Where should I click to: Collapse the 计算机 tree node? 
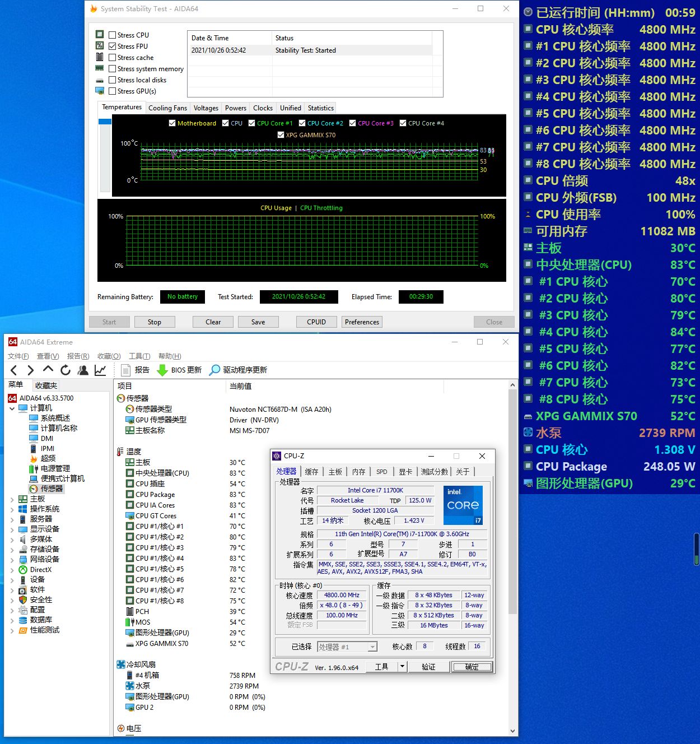coord(12,408)
